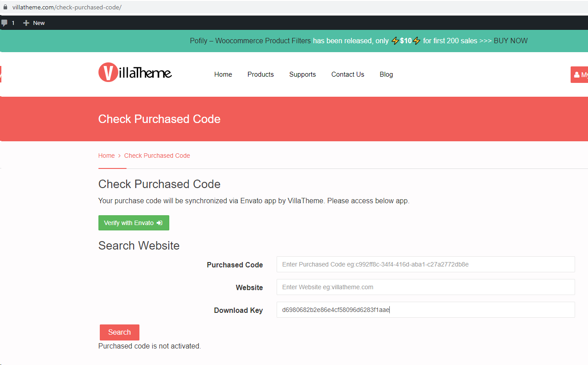Open the comments bubble icon in admin bar
This screenshot has width=588, height=365.
[4, 23]
